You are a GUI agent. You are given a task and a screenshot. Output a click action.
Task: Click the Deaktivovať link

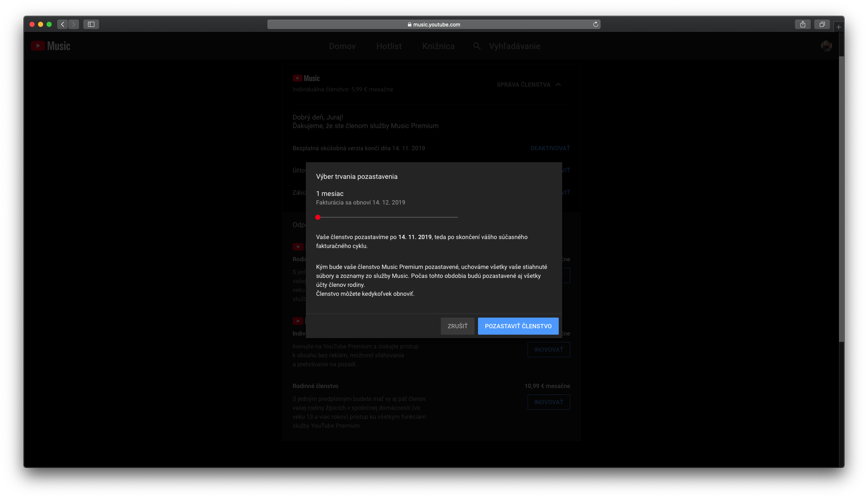550,148
